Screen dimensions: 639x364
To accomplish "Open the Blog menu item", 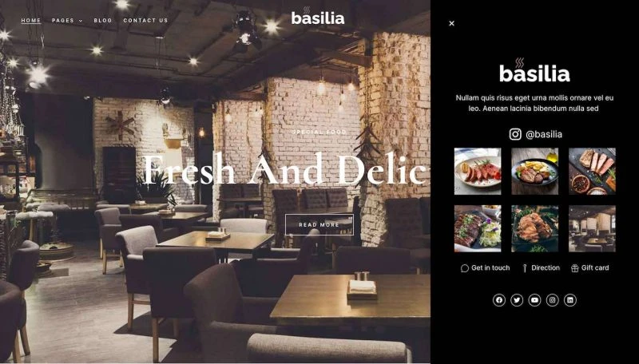I will (103, 21).
